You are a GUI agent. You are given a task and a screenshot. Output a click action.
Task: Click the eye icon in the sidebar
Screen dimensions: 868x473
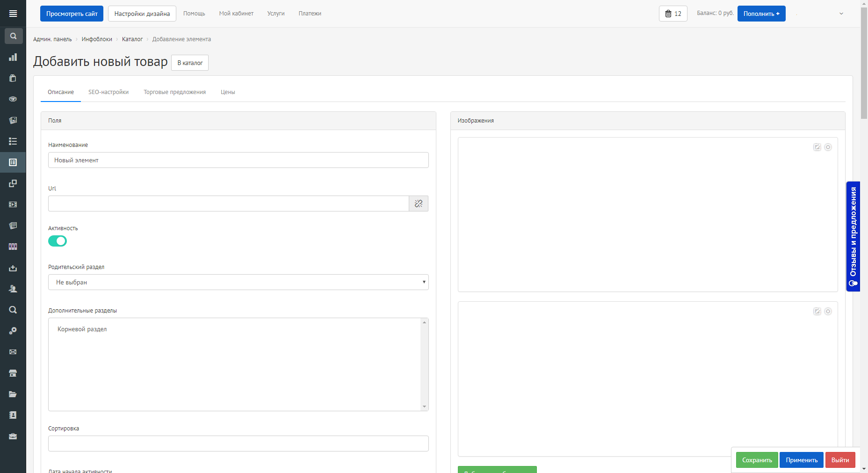[x=13, y=99]
